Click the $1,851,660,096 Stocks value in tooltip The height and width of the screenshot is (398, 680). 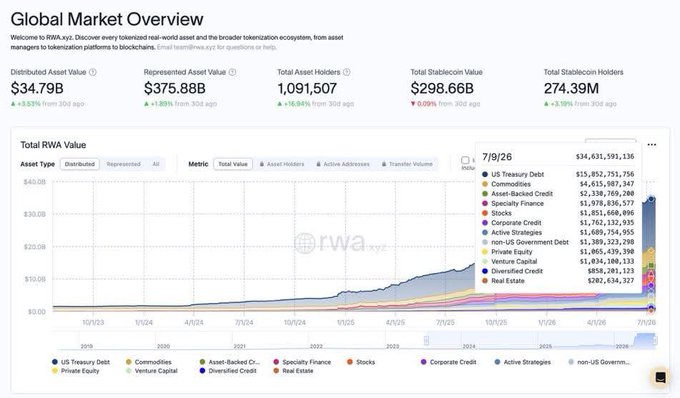607,213
